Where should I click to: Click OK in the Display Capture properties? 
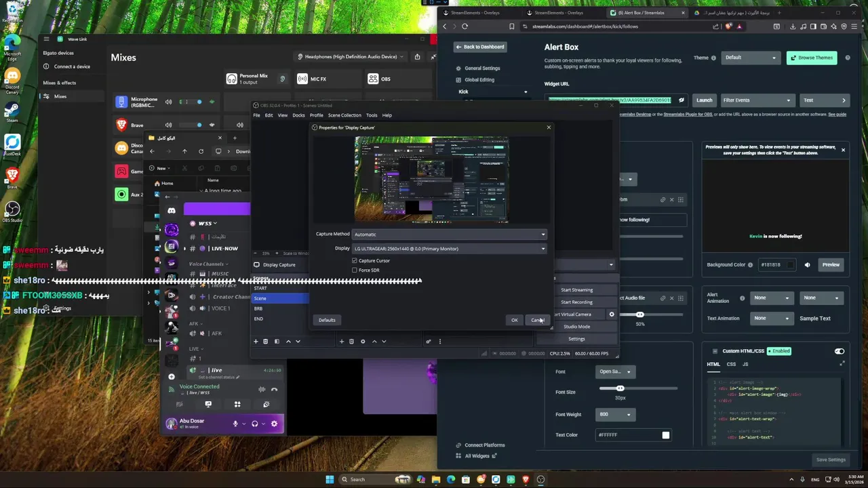point(514,320)
